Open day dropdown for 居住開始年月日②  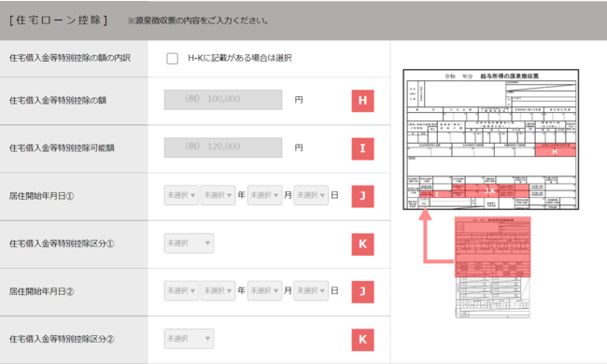311,290
